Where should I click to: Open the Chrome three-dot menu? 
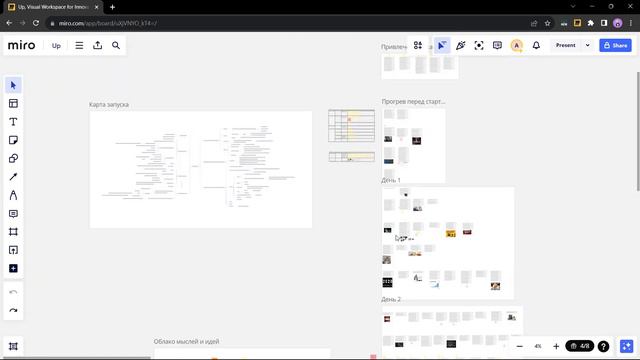[631, 23]
